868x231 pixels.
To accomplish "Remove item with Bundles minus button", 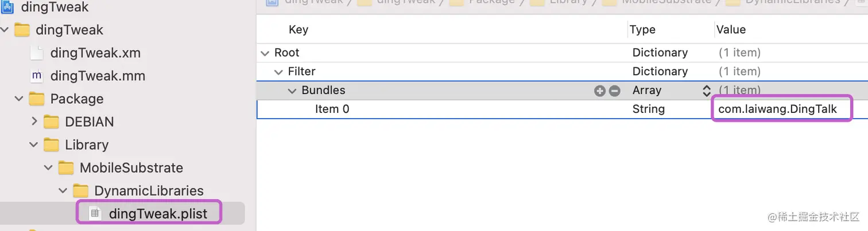I will click(614, 91).
